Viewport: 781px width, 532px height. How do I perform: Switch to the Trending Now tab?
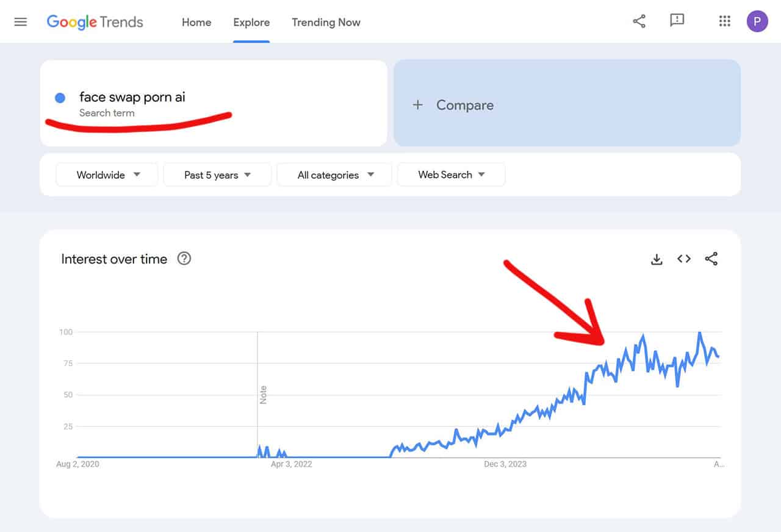[326, 22]
